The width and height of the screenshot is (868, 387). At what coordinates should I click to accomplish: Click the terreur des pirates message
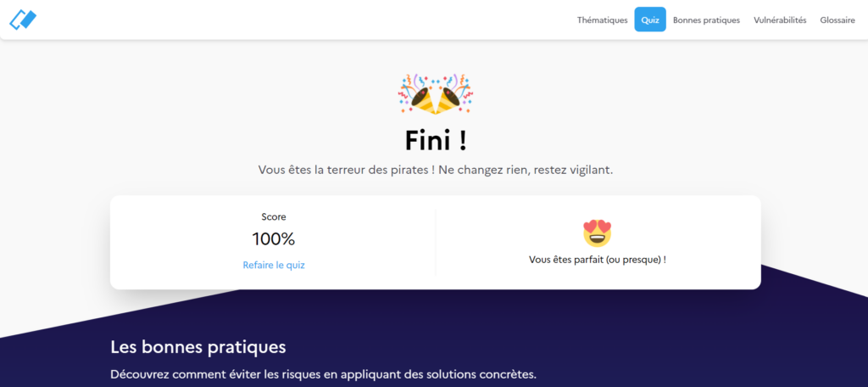pos(436,171)
